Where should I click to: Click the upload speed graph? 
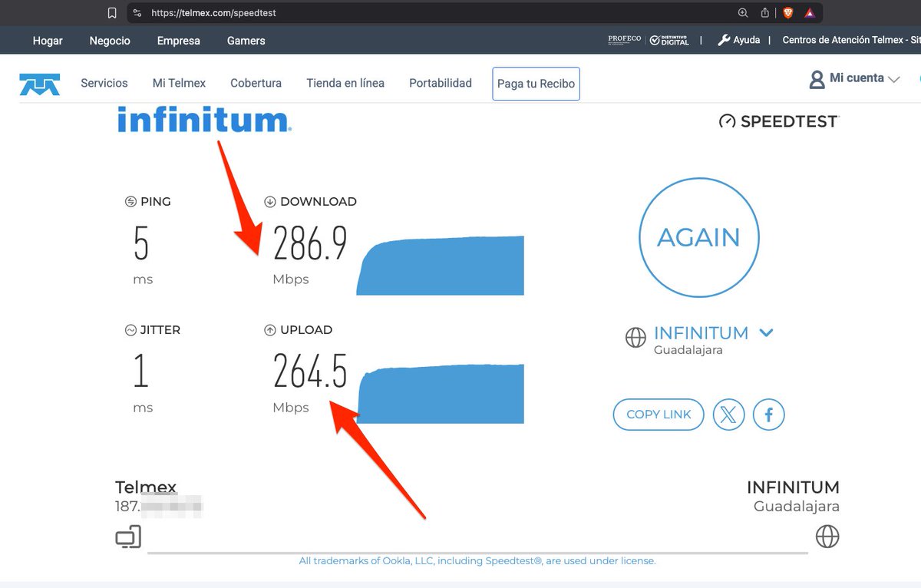pyautogui.click(x=441, y=394)
